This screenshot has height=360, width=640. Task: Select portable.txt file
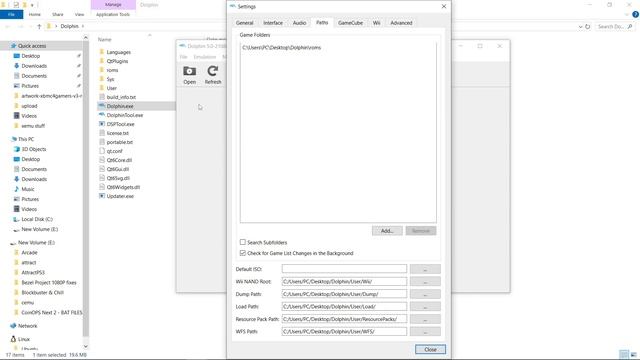120,142
